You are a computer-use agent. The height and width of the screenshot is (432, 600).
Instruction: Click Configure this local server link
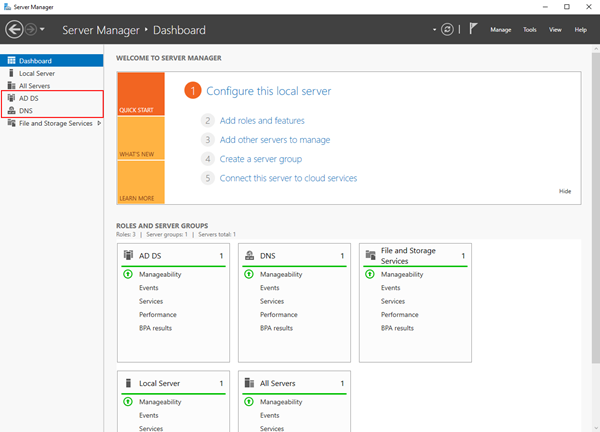point(269,91)
